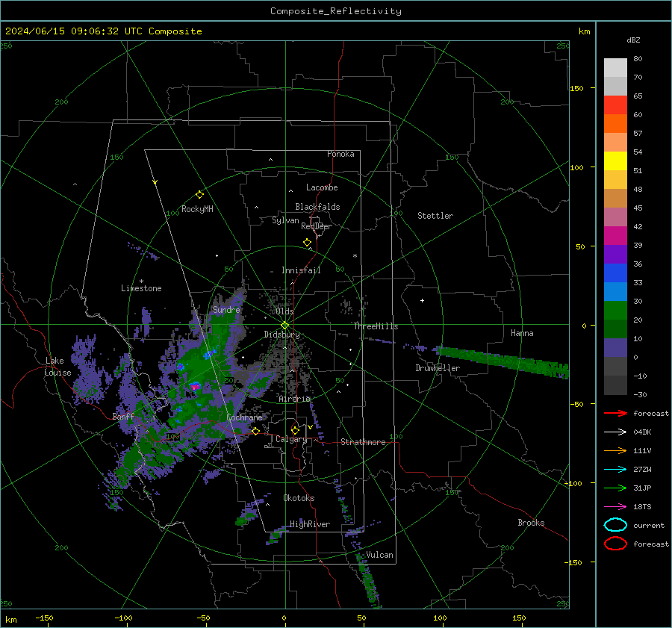Click the 'Sylvan' map label

pos(285,220)
